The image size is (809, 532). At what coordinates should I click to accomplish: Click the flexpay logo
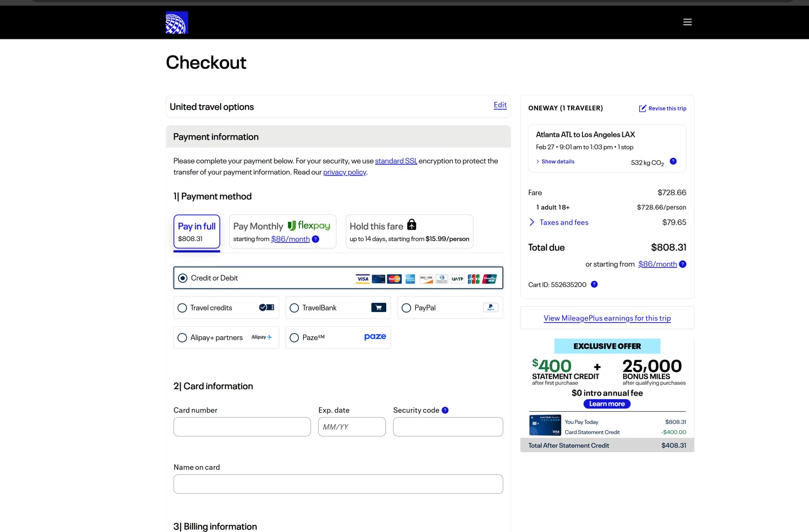tap(309, 225)
